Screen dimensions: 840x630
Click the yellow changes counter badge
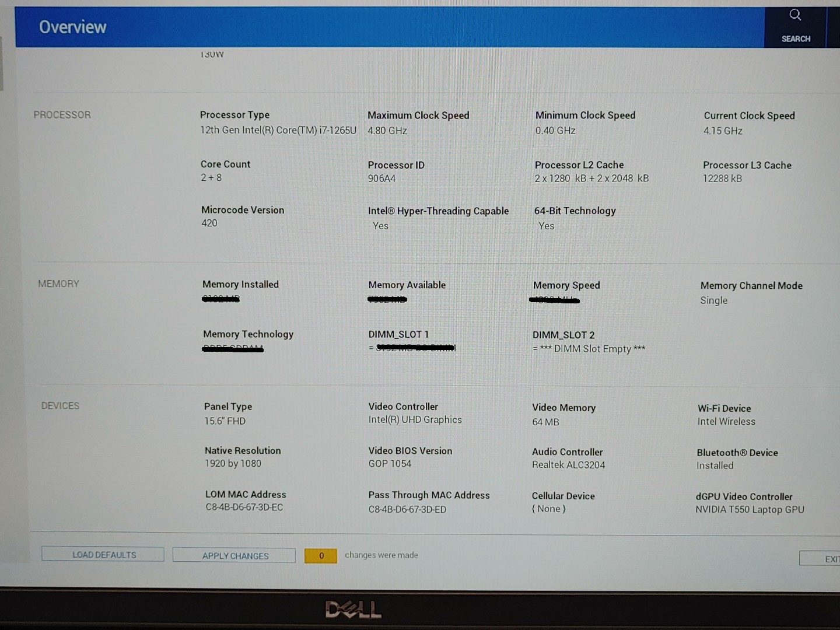tap(320, 556)
